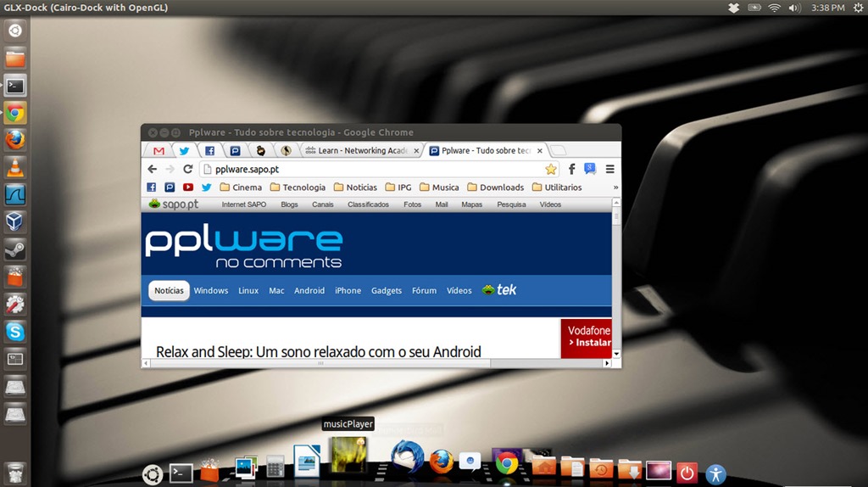Switch to the pinned Facebook tab

tap(210, 151)
